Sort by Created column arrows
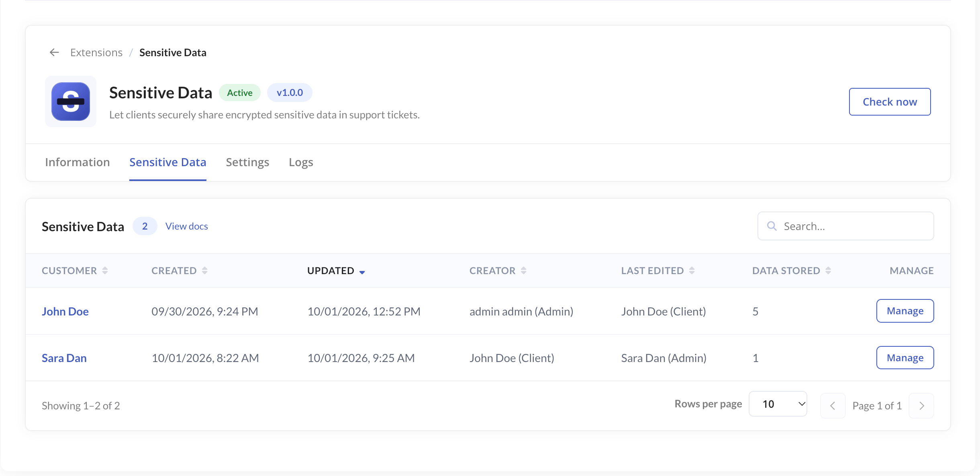This screenshot has width=980, height=476. 205,271
